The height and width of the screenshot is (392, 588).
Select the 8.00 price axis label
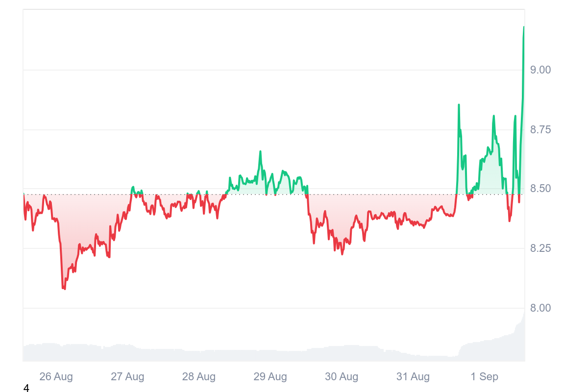[541, 308]
